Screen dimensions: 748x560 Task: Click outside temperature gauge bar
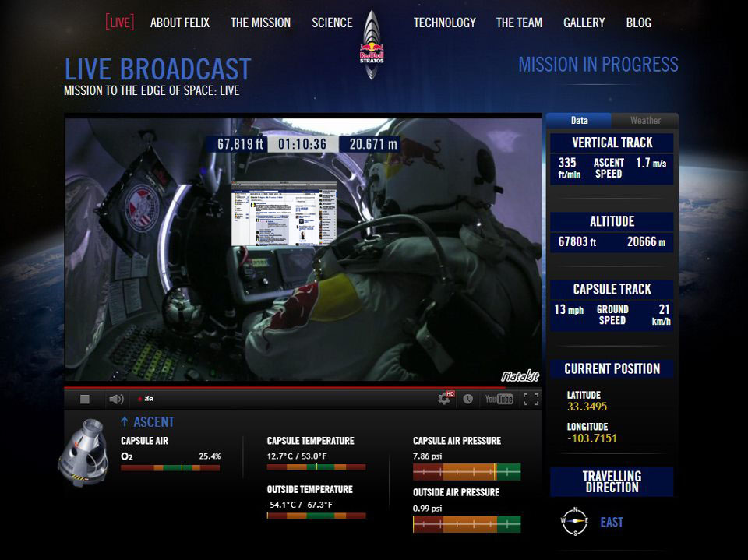[x=316, y=516]
